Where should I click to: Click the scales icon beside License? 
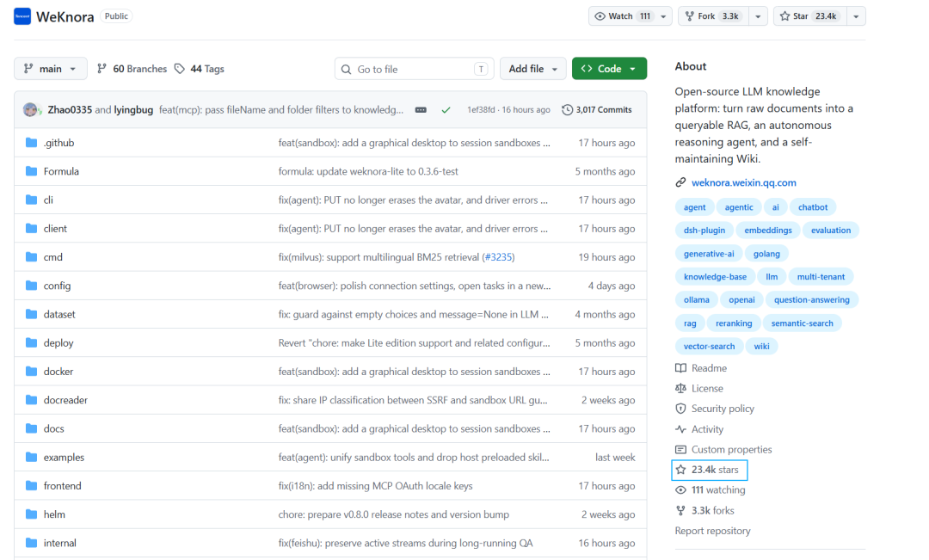click(x=680, y=388)
